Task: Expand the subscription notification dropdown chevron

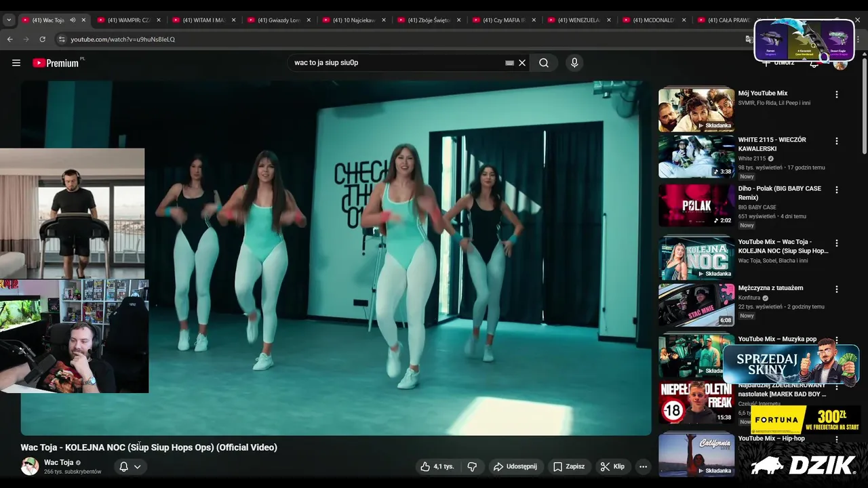Action: coord(137,466)
